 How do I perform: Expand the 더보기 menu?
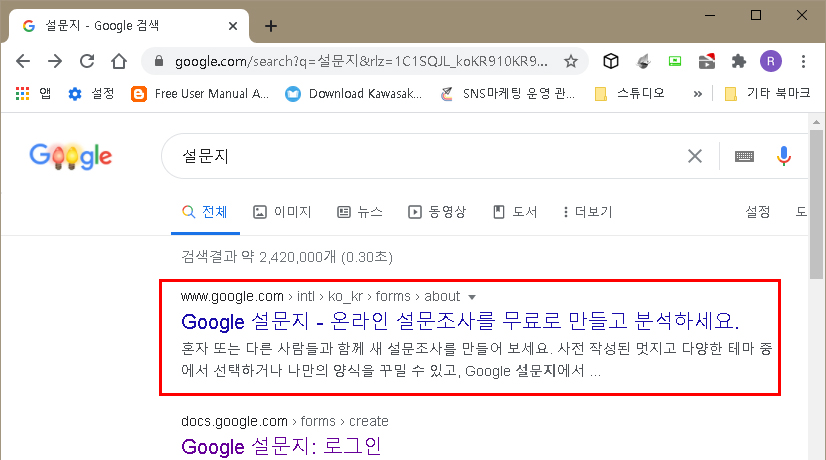[587, 212]
